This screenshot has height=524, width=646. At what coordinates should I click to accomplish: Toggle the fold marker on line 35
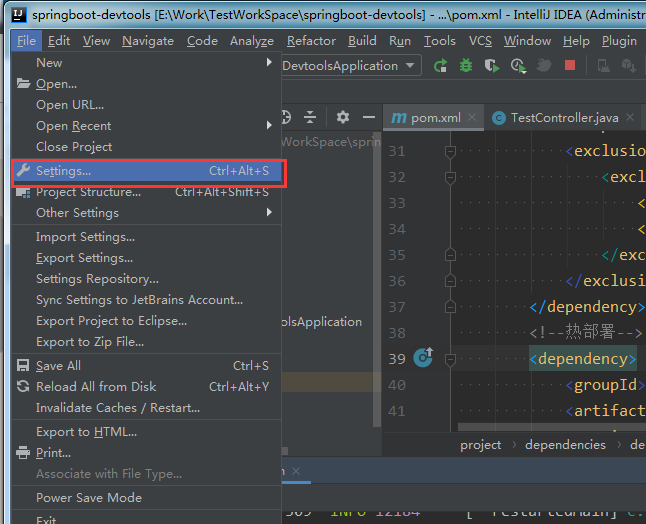click(450, 255)
